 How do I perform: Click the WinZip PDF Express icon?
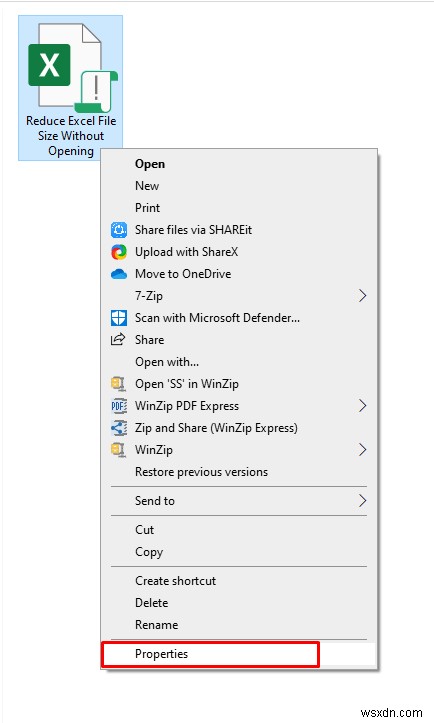coord(119,406)
